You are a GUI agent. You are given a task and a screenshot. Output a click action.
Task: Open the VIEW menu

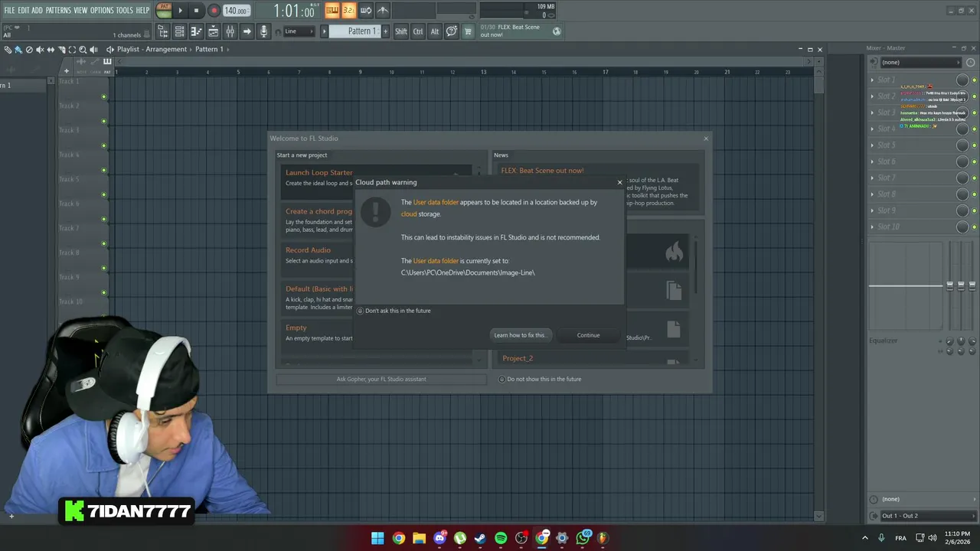[80, 10]
